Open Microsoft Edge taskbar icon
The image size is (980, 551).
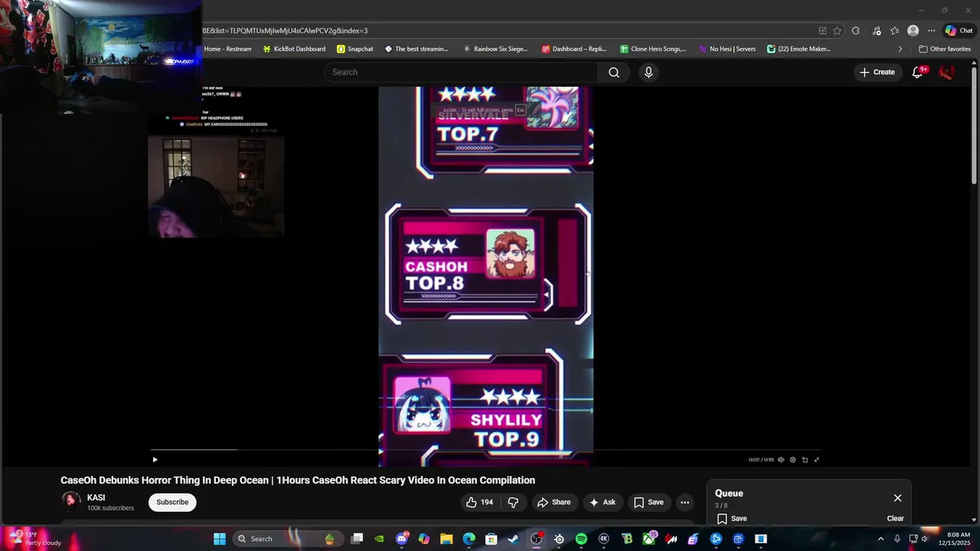point(469,539)
